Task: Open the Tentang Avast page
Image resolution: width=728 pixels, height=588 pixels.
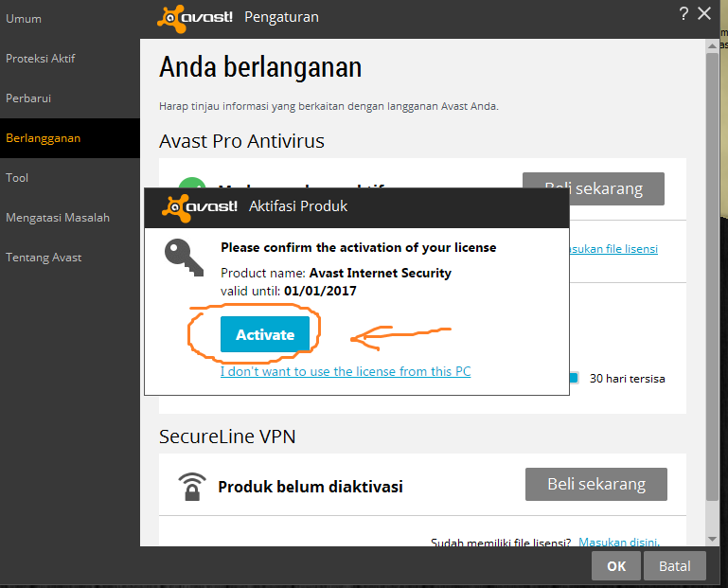Action: tap(44, 258)
